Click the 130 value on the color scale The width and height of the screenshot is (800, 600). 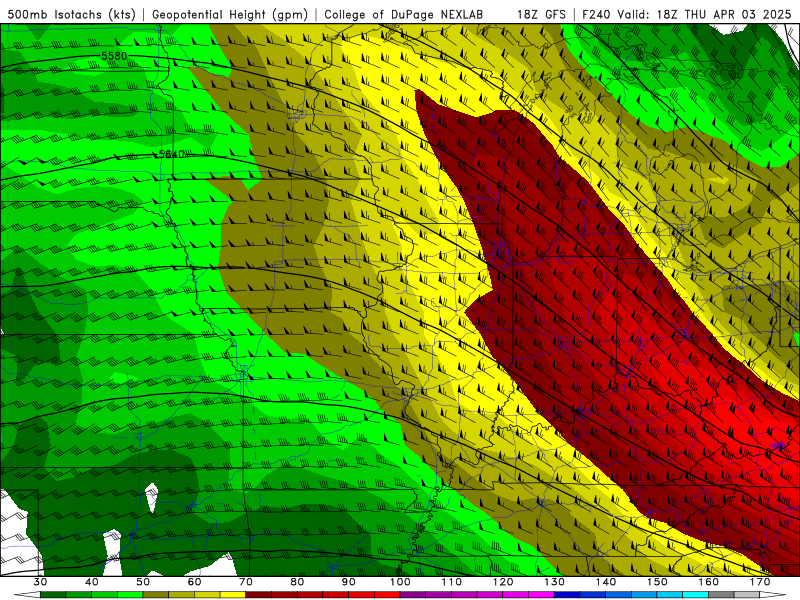click(555, 582)
